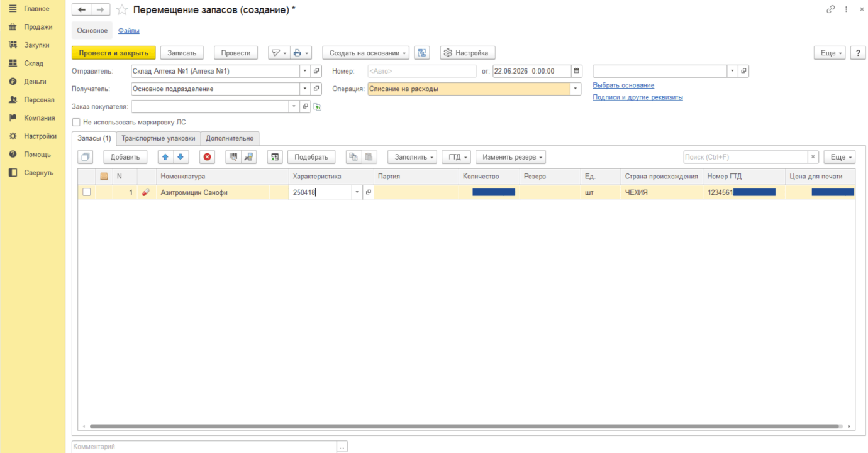Expand the Отправитель dropdown list
The height and width of the screenshot is (453, 868).
[305, 71]
